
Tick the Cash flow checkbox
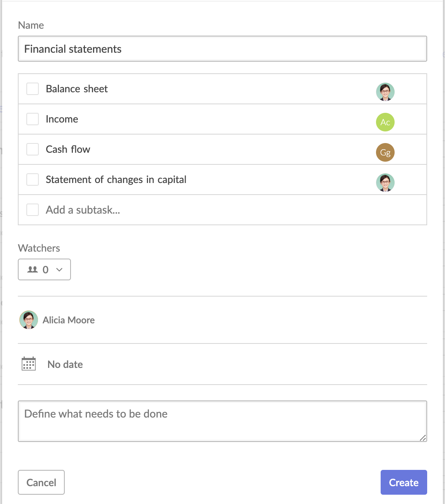[x=33, y=149]
